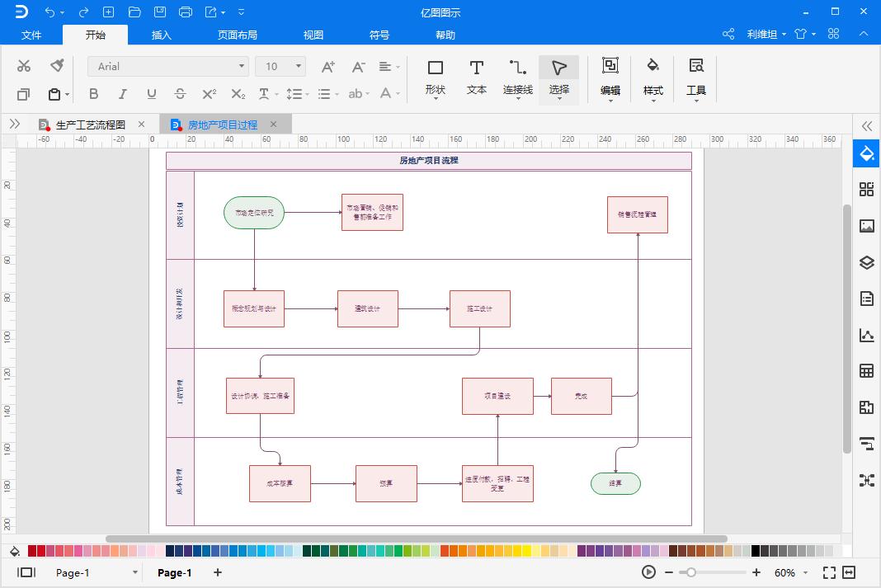Click the 编辑 toolbar button
Viewport: 881px width, 588px height.
(x=610, y=78)
